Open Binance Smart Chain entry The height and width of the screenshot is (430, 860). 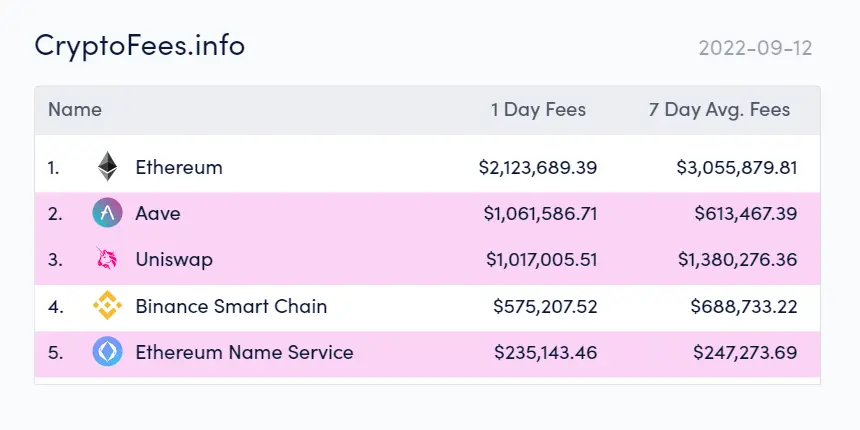point(231,306)
